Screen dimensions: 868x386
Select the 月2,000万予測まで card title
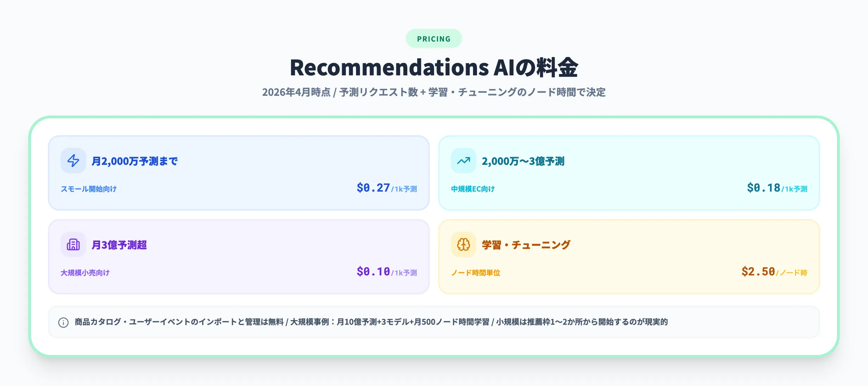134,161
